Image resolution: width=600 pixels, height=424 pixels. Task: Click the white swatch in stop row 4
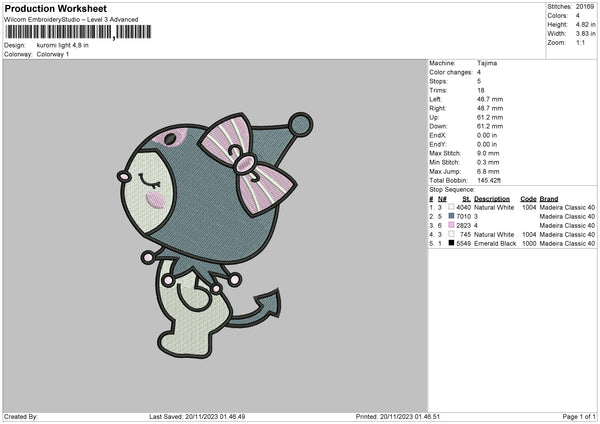(x=451, y=234)
